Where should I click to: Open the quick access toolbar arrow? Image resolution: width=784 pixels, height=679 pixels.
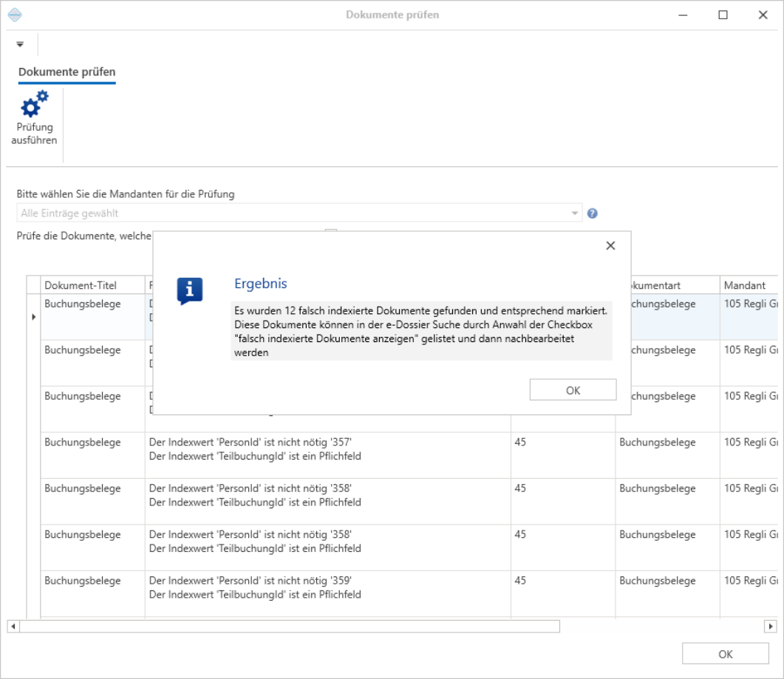20,44
